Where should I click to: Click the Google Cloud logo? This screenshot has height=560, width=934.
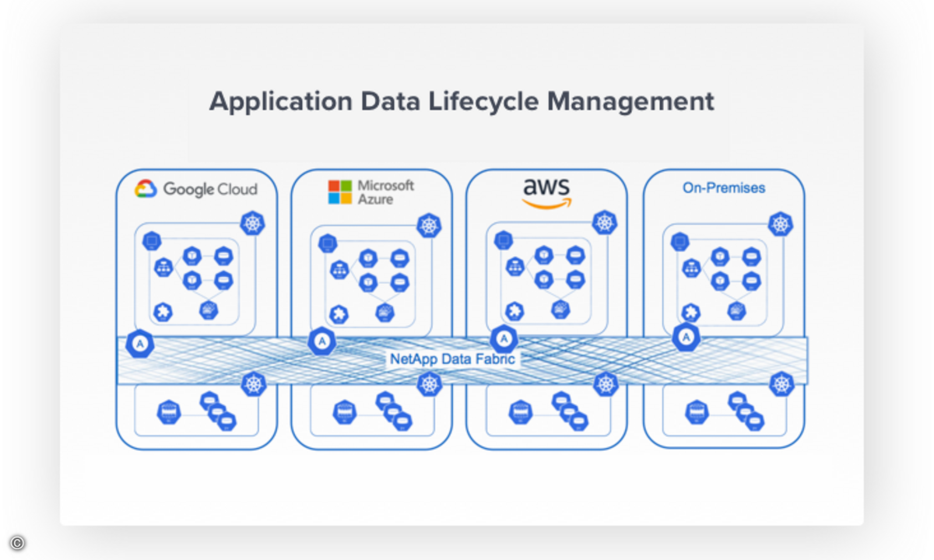click(x=196, y=189)
